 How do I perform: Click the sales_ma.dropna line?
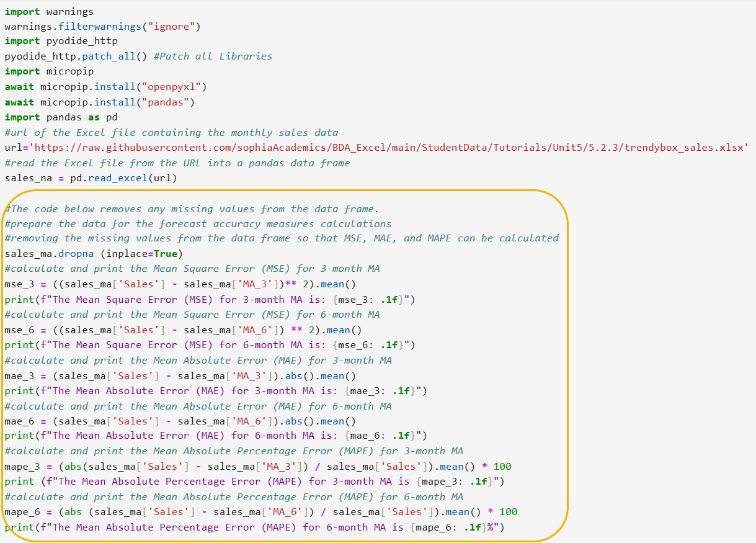point(94,254)
